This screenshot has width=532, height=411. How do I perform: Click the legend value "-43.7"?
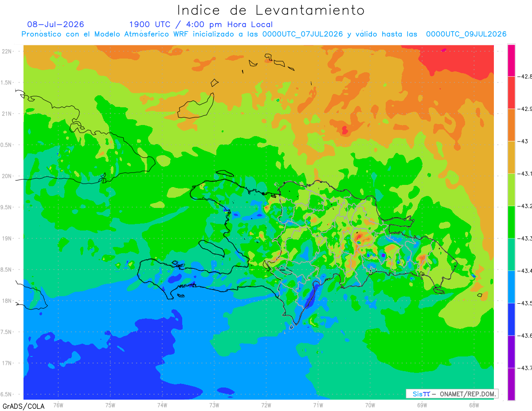point(524,368)
